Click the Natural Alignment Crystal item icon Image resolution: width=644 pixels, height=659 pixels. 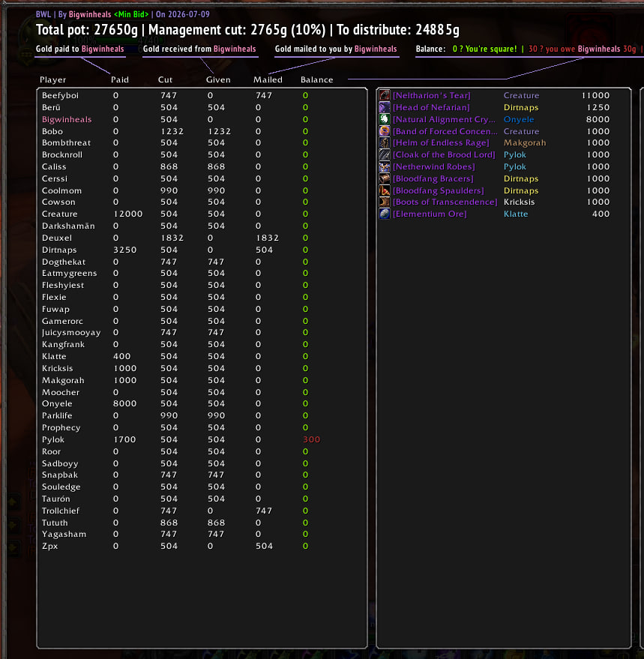[384, 119]
